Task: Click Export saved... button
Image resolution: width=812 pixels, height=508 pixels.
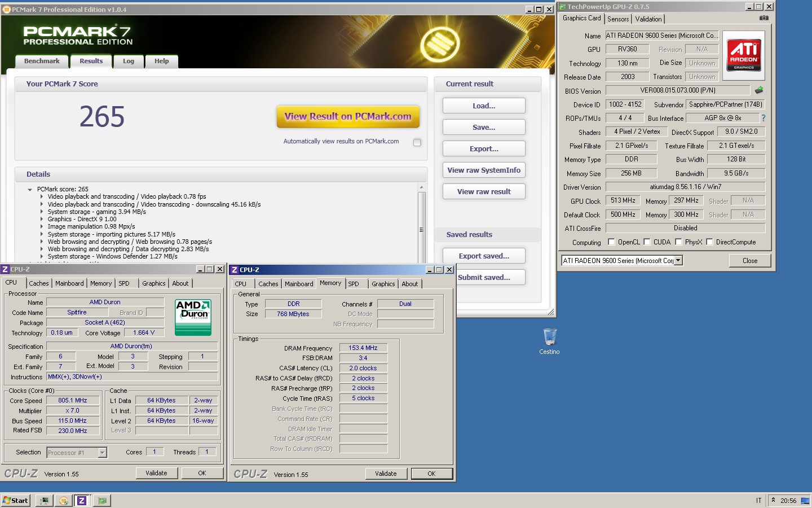Action: pyautogui.click(x=484, y=256)
